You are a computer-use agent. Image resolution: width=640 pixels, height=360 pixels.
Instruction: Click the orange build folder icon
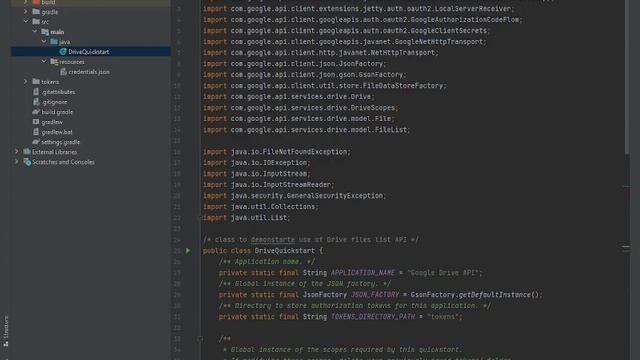[36, 2]
